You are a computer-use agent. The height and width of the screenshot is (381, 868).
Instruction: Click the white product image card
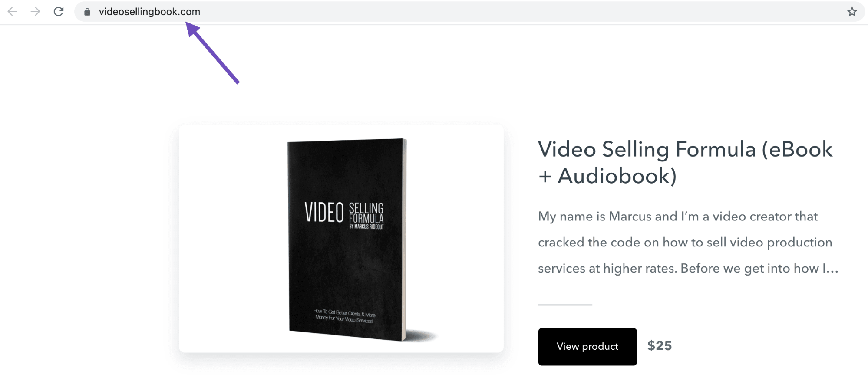[x=341, y=239]
